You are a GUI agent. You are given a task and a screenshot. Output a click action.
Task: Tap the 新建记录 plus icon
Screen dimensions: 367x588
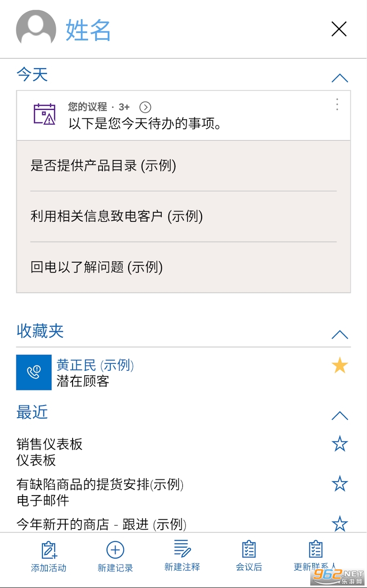coord(115,550)
